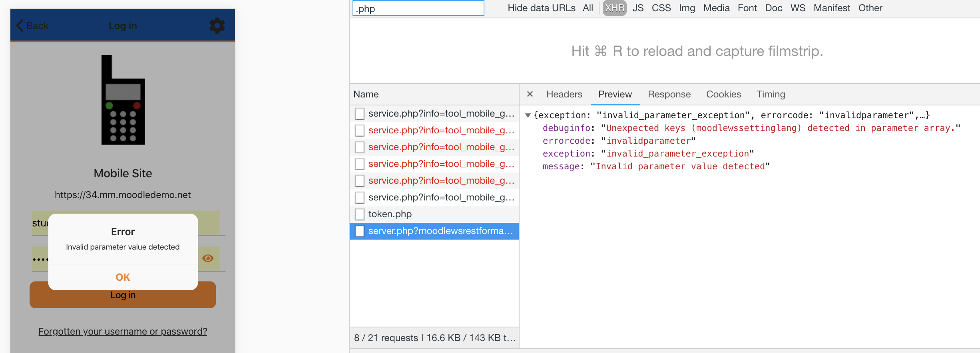Image resolution: width=980 pixels, height=353 pixels.
Task: Select the topmost service.php request row
Action: point(434,114)
